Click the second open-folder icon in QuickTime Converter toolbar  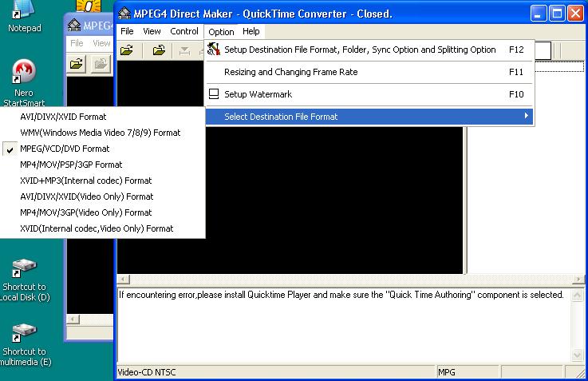159,50
